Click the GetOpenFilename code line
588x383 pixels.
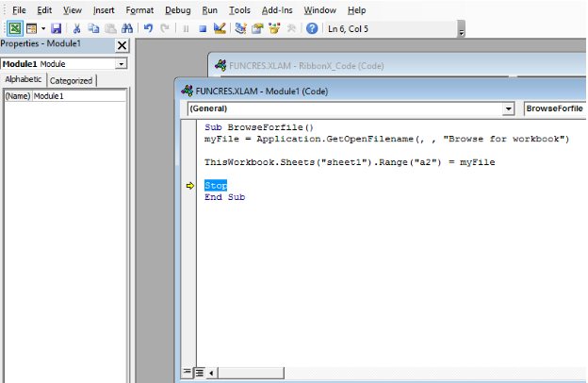(x=386, y=139)
